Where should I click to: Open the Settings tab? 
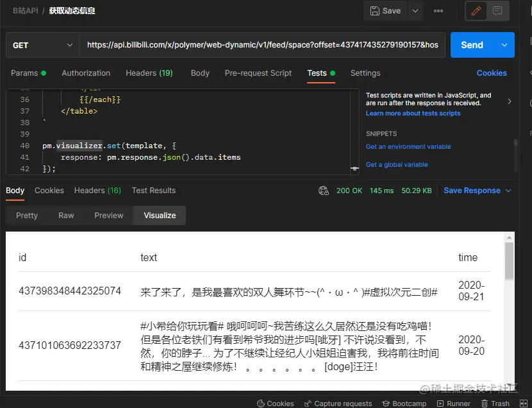tap(365, 73)
